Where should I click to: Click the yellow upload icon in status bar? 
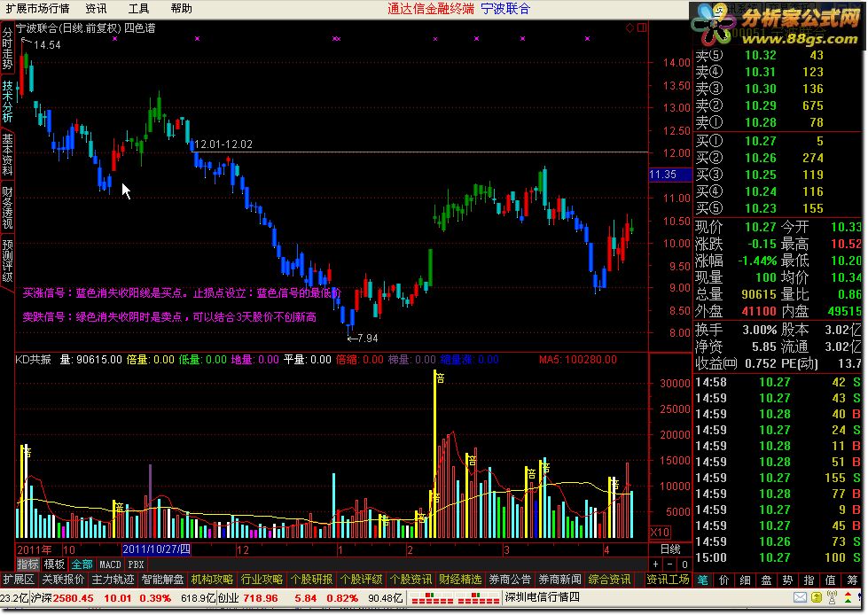817,597
